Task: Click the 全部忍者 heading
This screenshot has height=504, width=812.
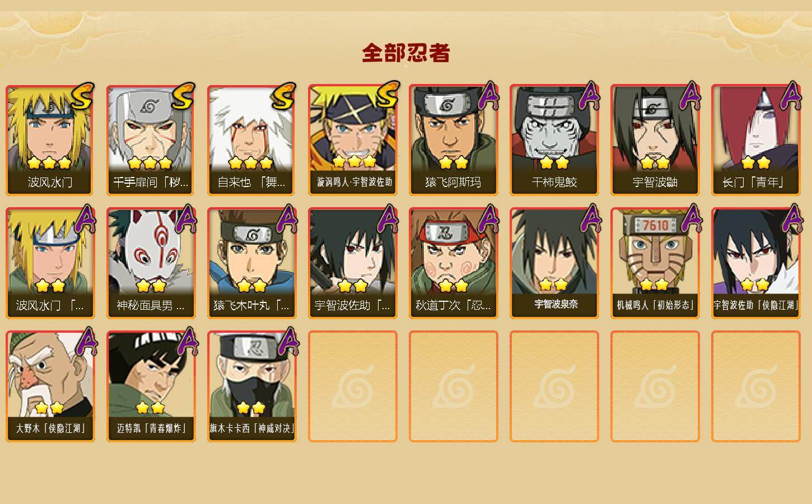Action: point(406,53)
